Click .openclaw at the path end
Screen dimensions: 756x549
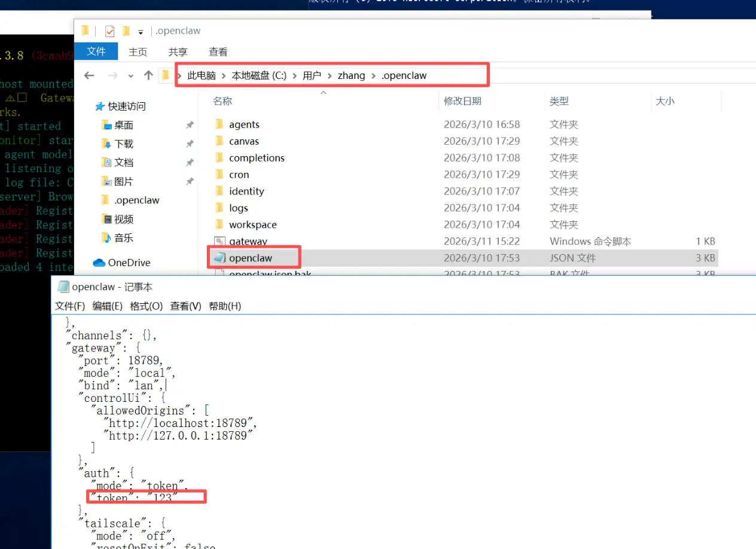click(404, 75)
